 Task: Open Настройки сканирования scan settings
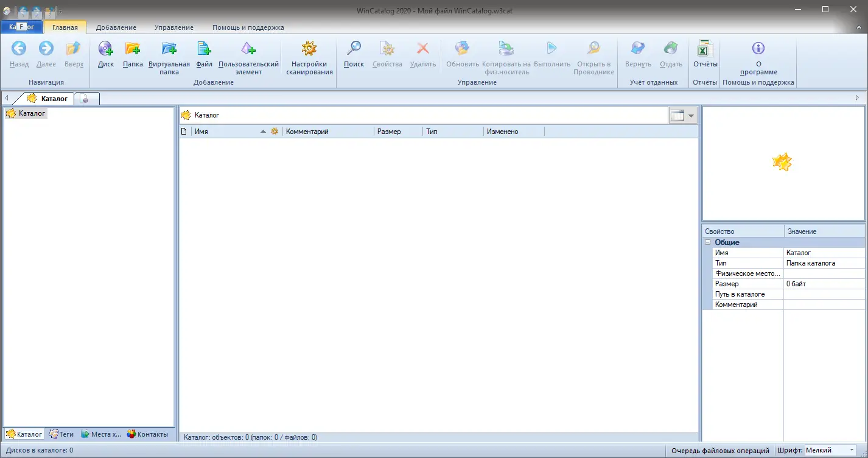coord(309,58)
